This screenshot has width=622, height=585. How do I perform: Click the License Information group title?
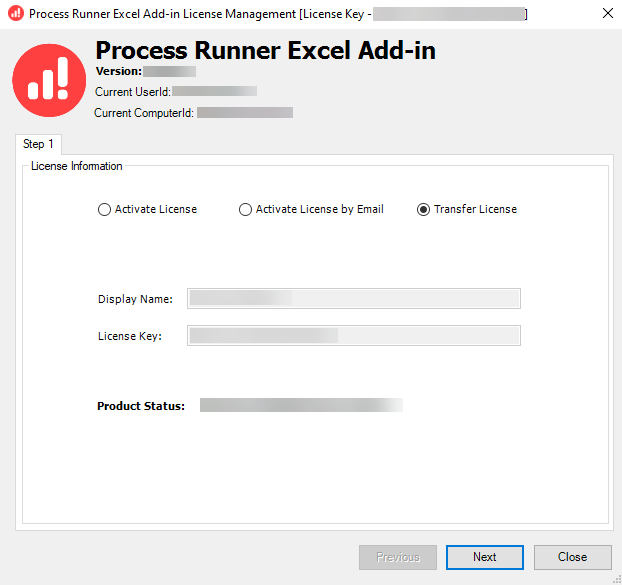77,166
